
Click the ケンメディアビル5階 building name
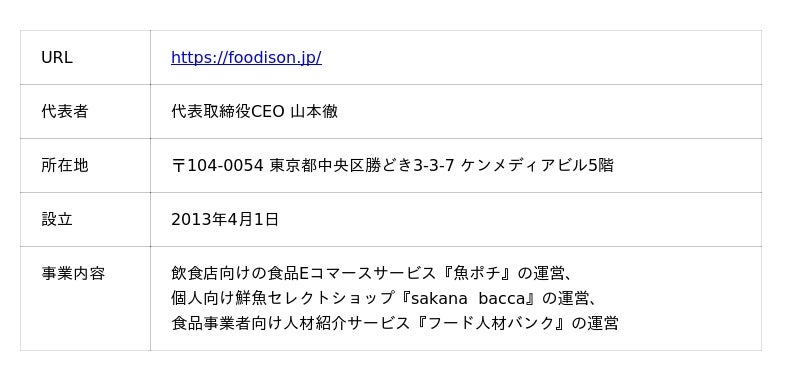click(x=537, y=165)
